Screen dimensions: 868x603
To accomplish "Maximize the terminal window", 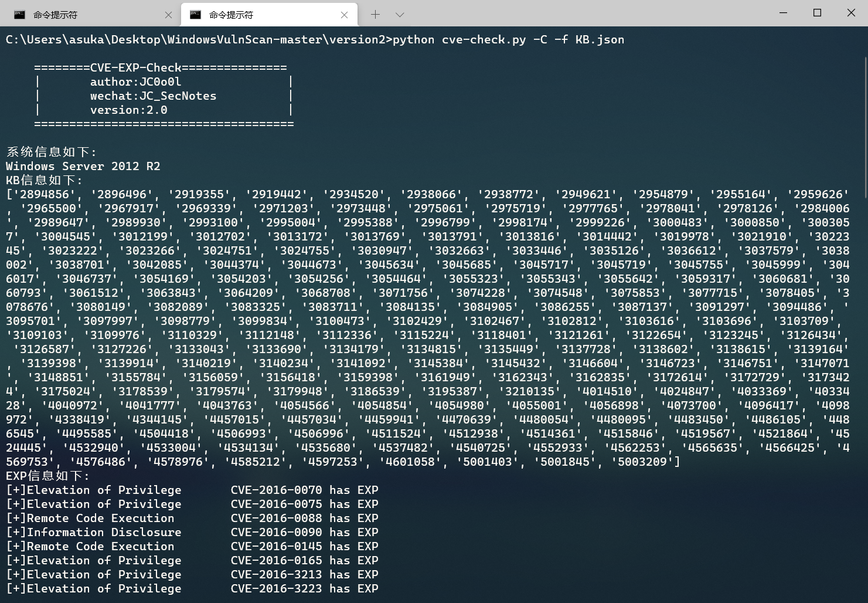I will tap(817, 12).
